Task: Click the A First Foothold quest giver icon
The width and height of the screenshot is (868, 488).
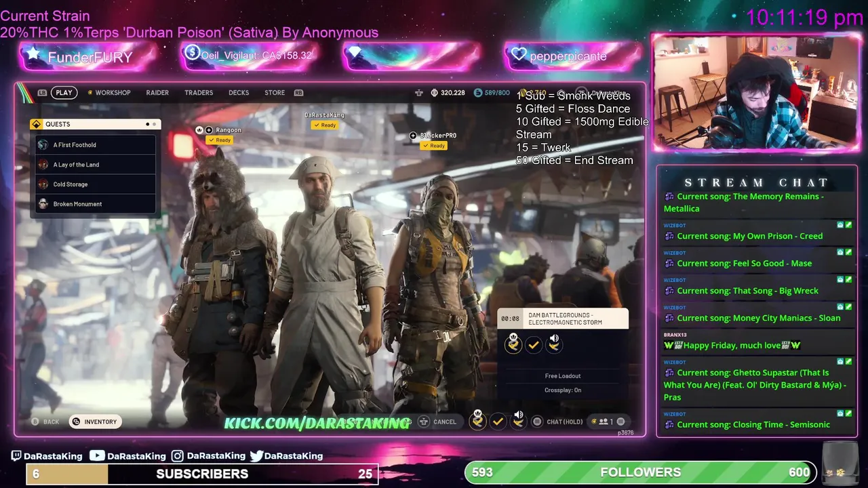Action: pyautogui.click(x=43, y=145)
